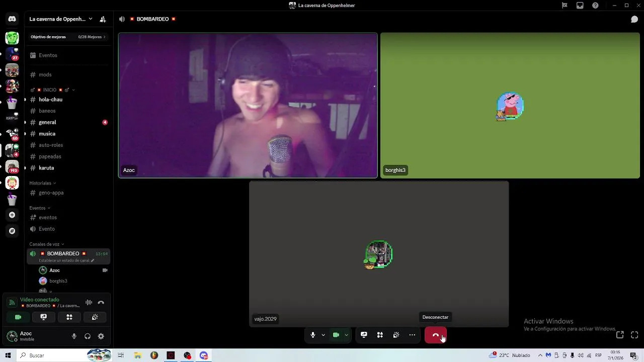The width and height of the screenshot is (644, 362).
Task: Collapse the Eventos category
Action: coord(39,208)
